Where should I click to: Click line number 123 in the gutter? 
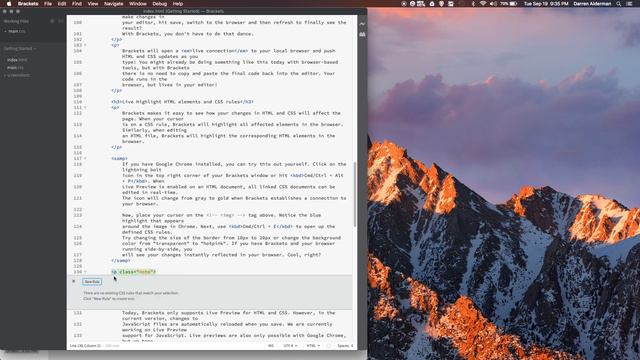78,215
